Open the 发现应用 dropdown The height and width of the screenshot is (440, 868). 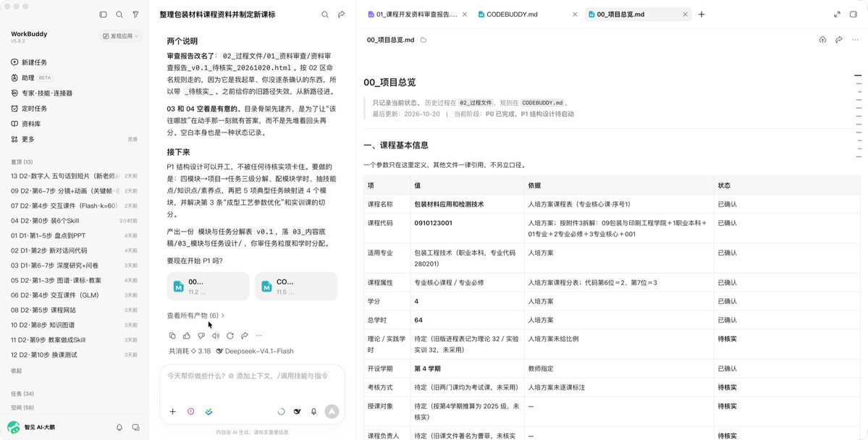tap(121, 36)
